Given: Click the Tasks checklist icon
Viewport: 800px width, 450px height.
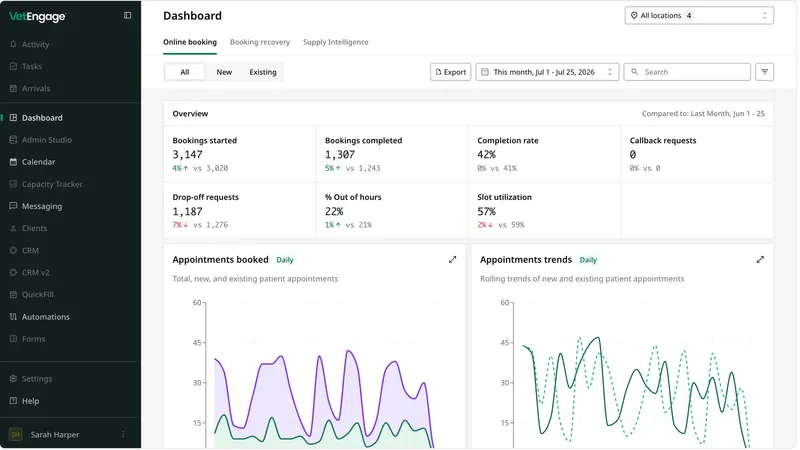Looking at the screenshot, I should click(13, 66).
